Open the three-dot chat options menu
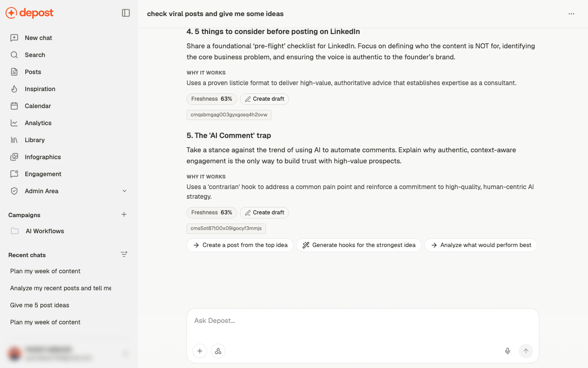Viewport: 588px width, 368px height. [571, 14]
